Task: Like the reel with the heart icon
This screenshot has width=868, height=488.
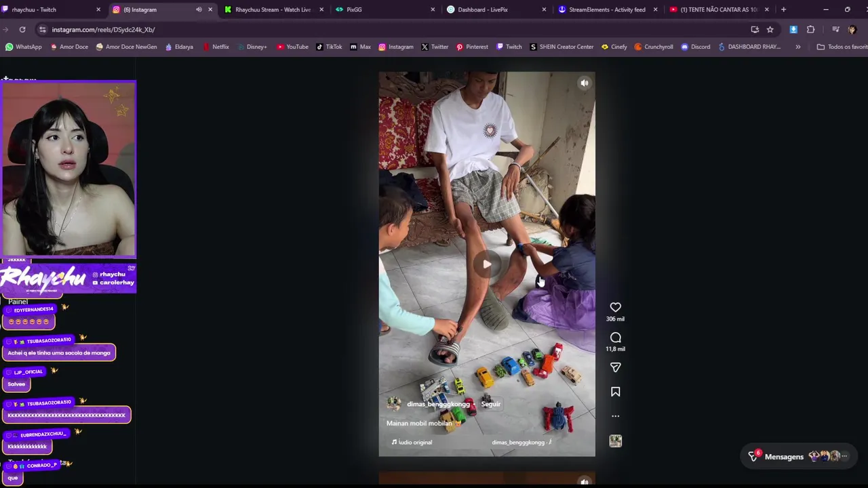Action: pyautogui.click(x=615, y=307)
